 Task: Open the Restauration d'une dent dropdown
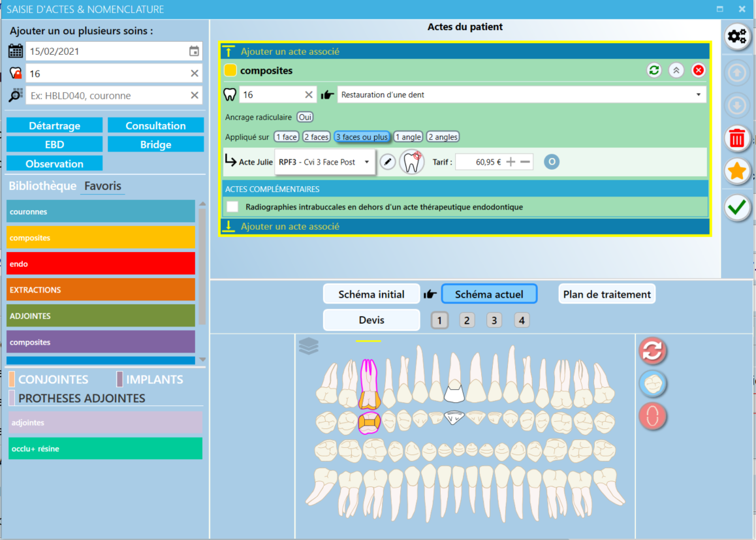point(522,95)
